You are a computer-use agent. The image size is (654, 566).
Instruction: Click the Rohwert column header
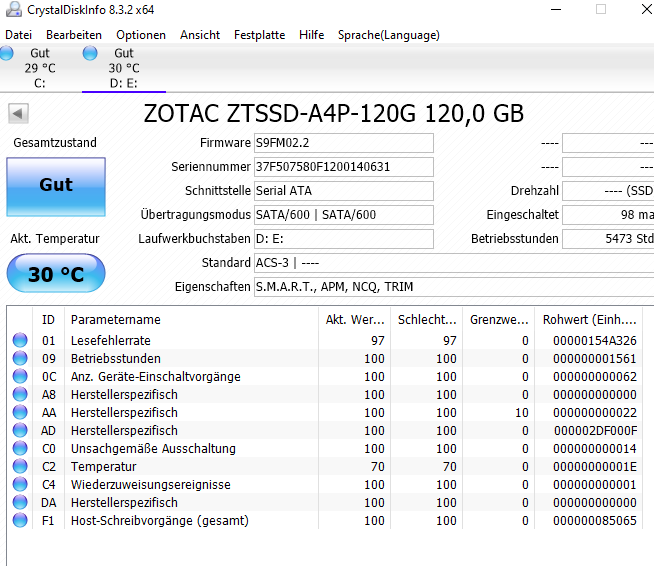589,319
